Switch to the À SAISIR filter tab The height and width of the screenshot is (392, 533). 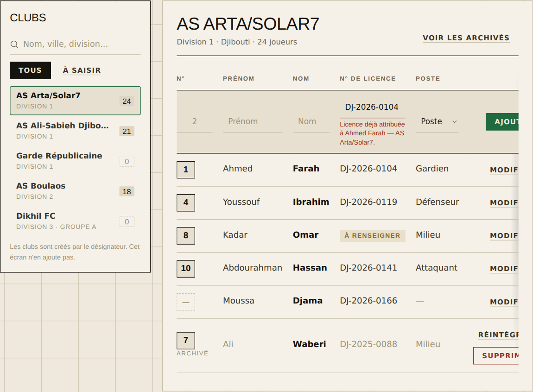pos(82,70)
